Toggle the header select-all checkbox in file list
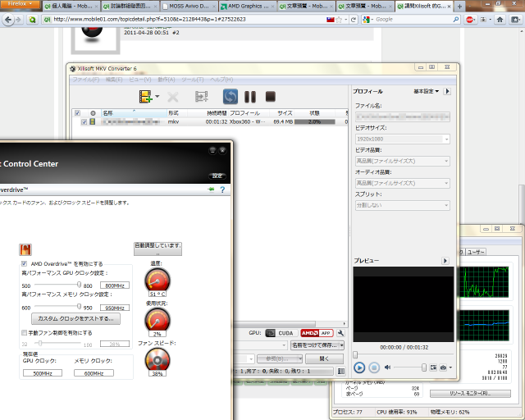Image resolution: width=525 pixels, height=420 pixels. (77, 113)
